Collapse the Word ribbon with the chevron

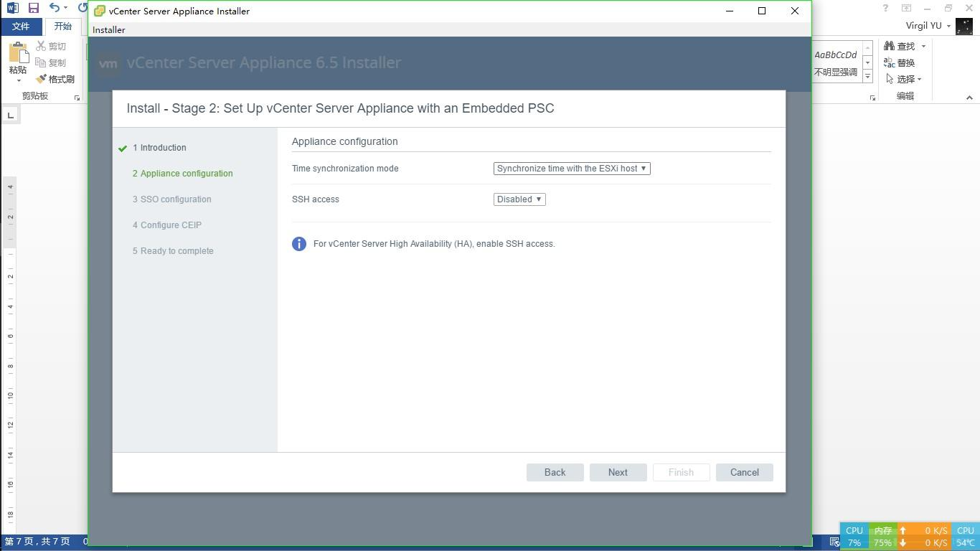point(969,98)
